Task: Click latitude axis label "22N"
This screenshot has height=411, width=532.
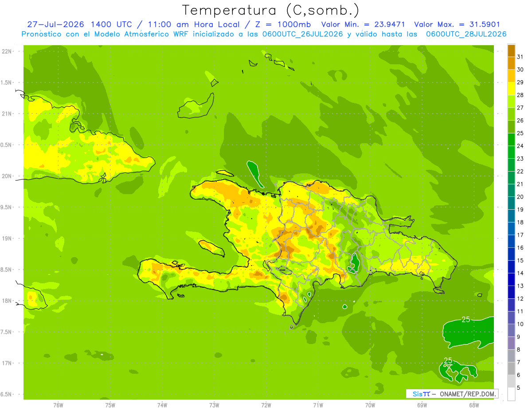Action: (7, 51)
